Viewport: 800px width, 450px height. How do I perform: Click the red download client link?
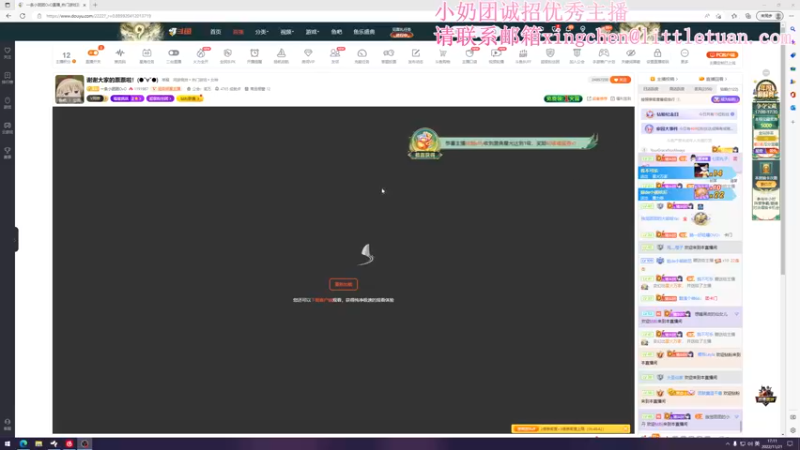tap(322, 300)
